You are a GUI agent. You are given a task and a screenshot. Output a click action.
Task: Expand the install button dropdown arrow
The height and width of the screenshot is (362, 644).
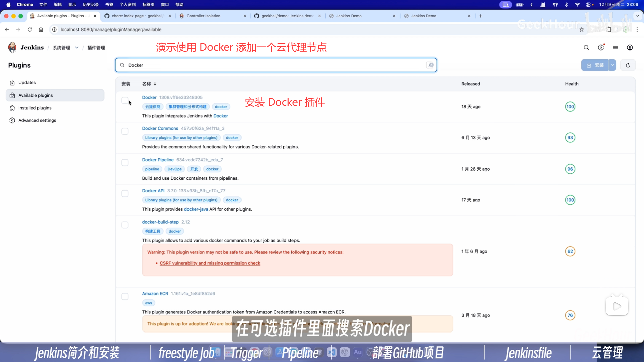tap(612, 65)
